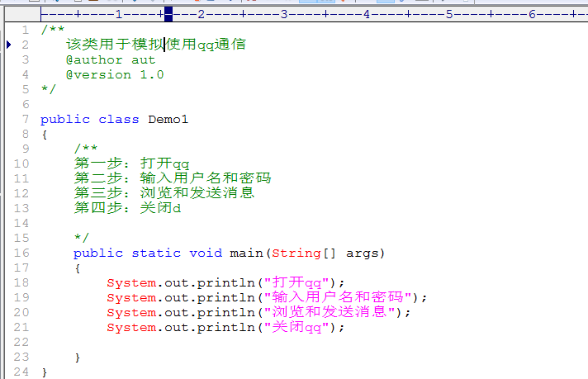The image size is (588, 379).
Task: Click the '/**' opening on line 1
Action: [x=53, y=29]
